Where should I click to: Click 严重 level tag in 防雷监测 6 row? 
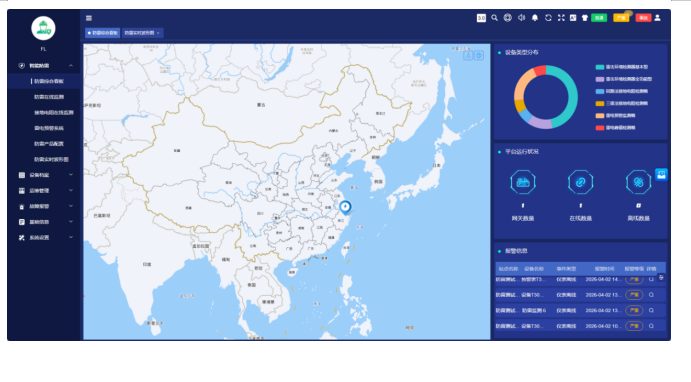(634, 311)
